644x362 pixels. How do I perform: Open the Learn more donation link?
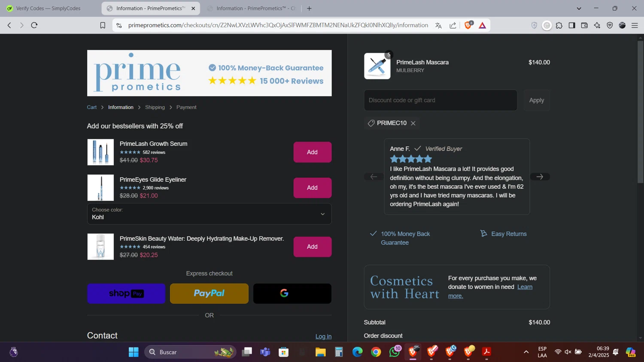tap(490, 291)
